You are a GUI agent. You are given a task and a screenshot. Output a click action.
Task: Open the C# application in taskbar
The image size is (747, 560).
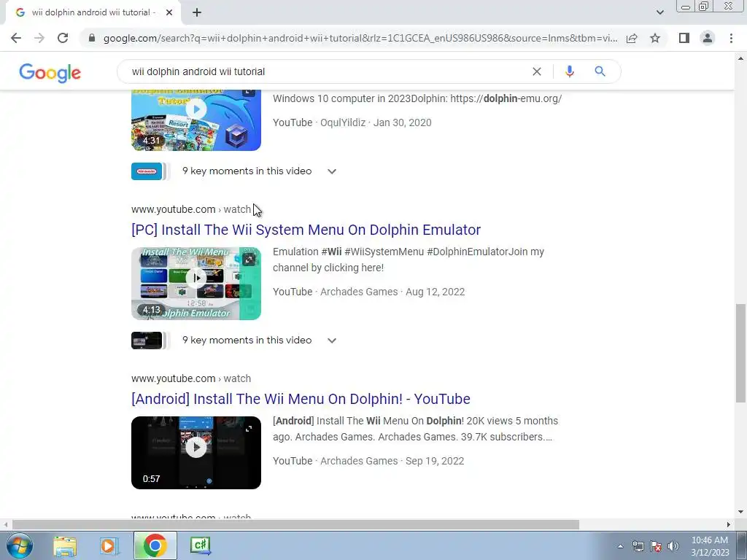pyautogui.click(x=200, y=545)
